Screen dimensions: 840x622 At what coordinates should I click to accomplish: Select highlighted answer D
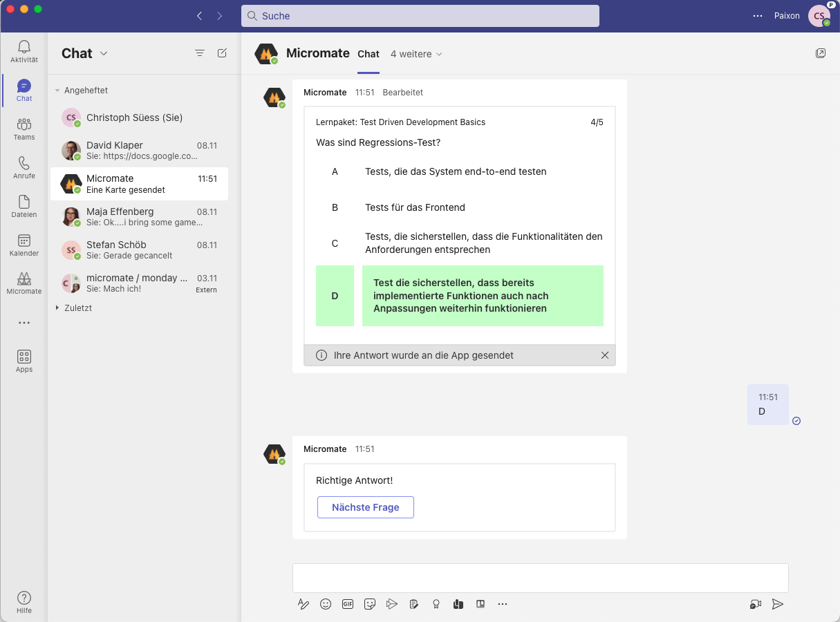[x=460, y=296]
